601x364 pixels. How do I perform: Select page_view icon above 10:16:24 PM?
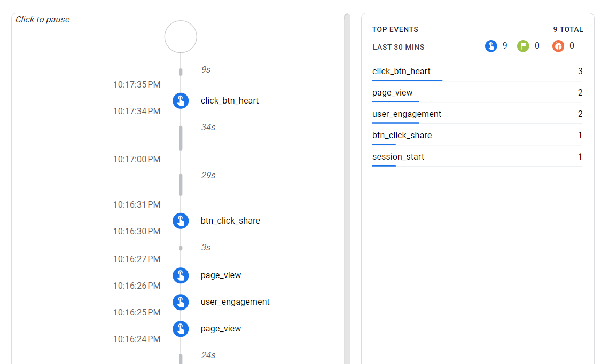(181, 329)
